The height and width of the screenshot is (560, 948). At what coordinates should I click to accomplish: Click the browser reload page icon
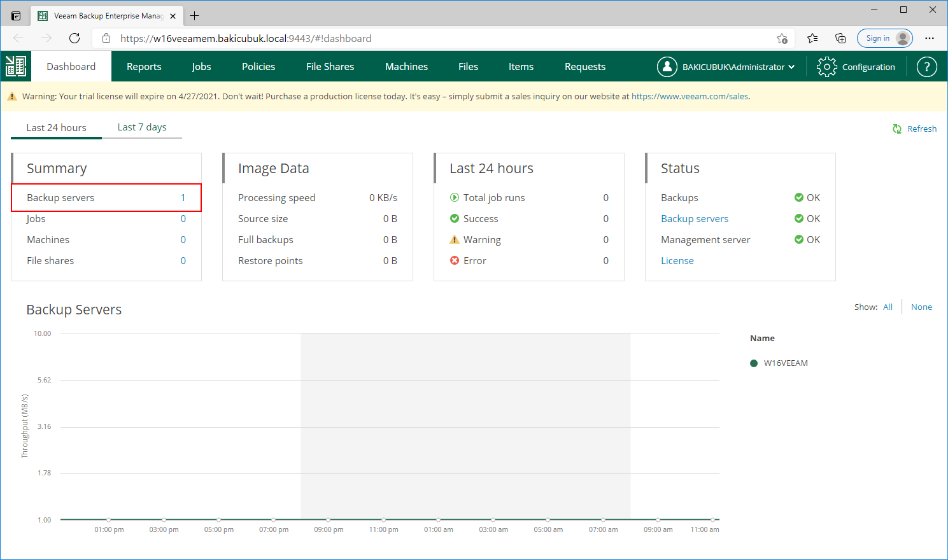click(x=74, y=38)
